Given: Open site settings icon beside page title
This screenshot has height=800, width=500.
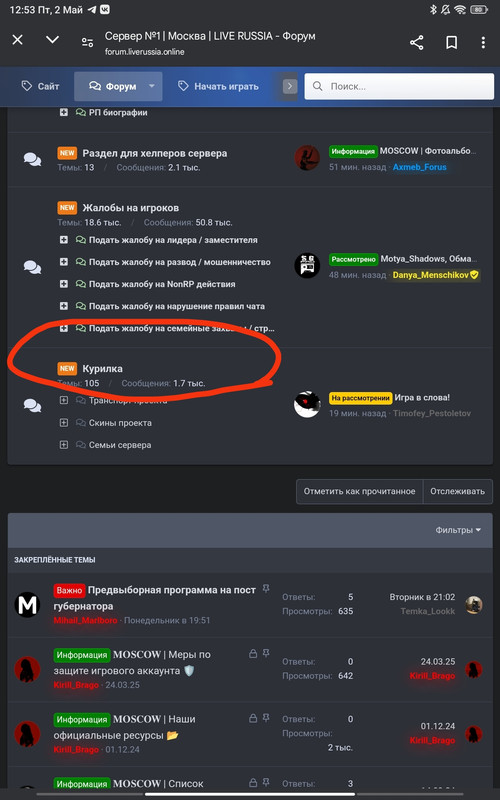Looking at the screenshot, I should click(88, 43).
